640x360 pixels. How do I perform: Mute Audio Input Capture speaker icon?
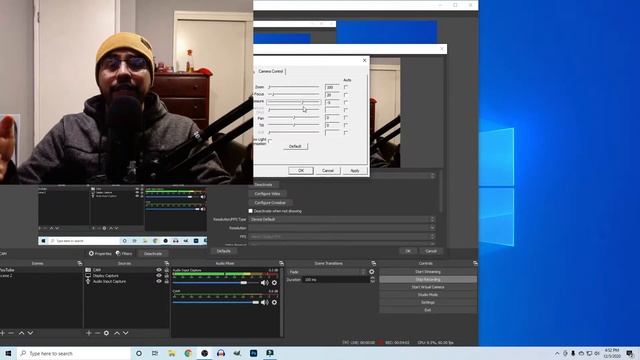(x=264, y=283)
